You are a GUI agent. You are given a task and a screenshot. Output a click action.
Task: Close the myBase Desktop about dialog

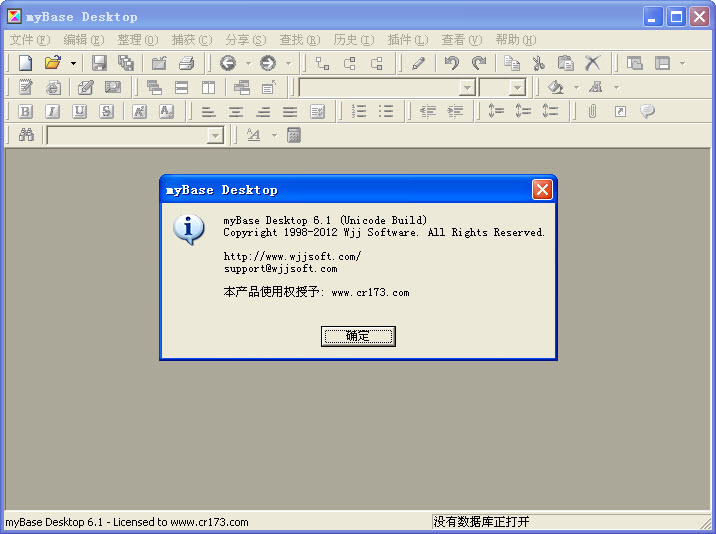pyautogui.click(x=542, y=190)
